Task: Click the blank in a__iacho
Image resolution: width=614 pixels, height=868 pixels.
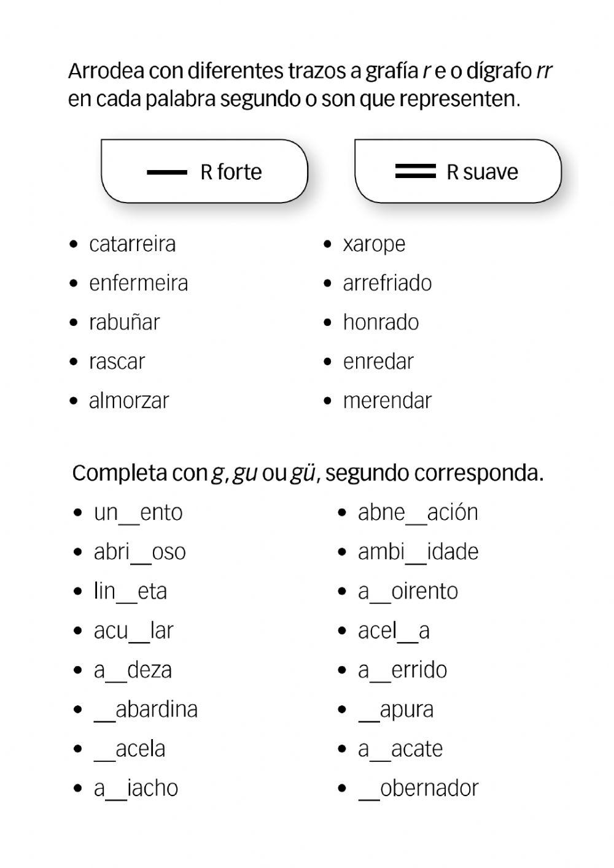Action: coord(116,790)
